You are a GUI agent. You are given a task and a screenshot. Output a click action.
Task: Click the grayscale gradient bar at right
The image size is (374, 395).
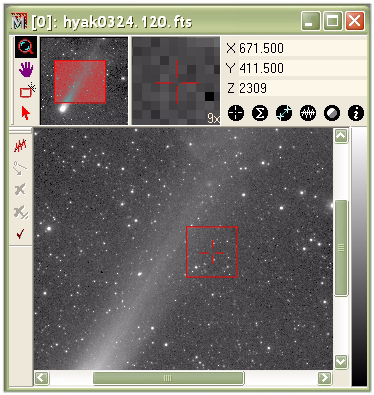(x=359, y=257)
